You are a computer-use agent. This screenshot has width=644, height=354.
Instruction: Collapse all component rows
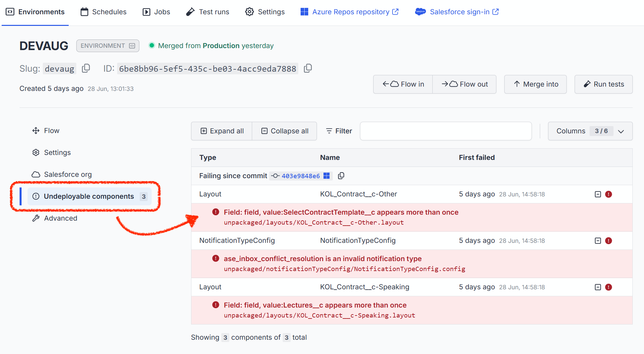tap(284, 131)
